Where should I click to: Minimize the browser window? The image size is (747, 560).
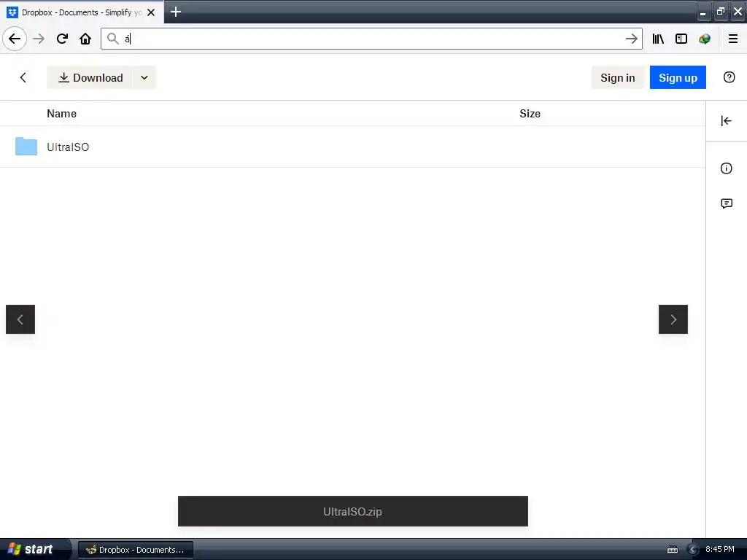(x=703, y=12)
